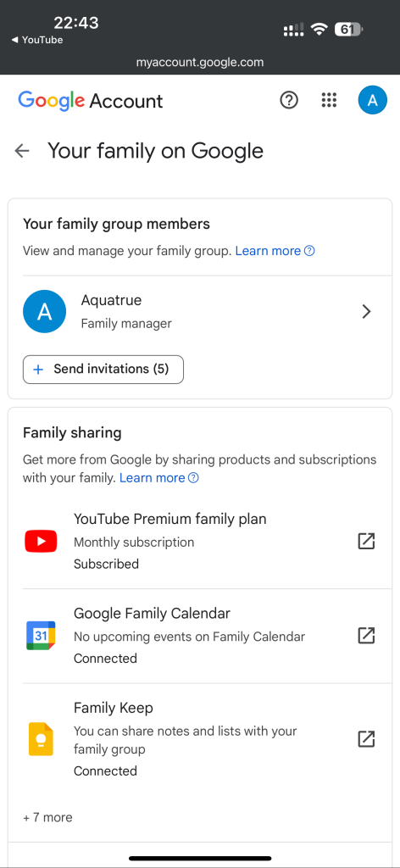Tap the account avatar in header
Screen dimensions: 400x868
[372, 100]
